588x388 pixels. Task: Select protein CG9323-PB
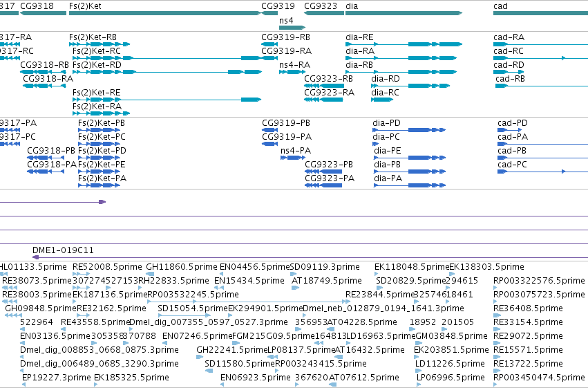pos(329,165)
